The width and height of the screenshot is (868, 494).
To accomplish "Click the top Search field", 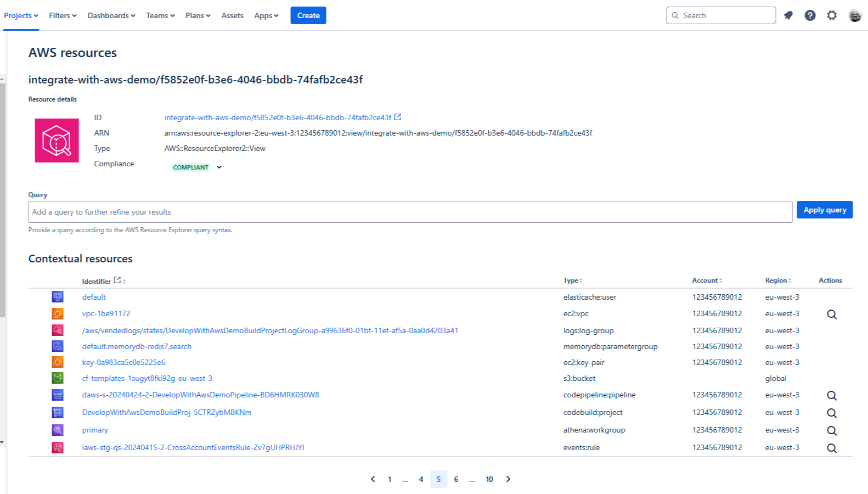I will [x=721, y=15].
